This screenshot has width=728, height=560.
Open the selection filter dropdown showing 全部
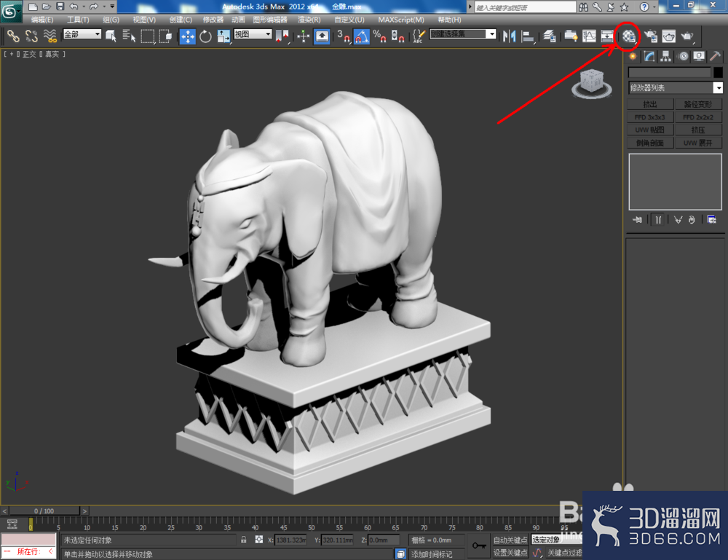coord(82,34)
